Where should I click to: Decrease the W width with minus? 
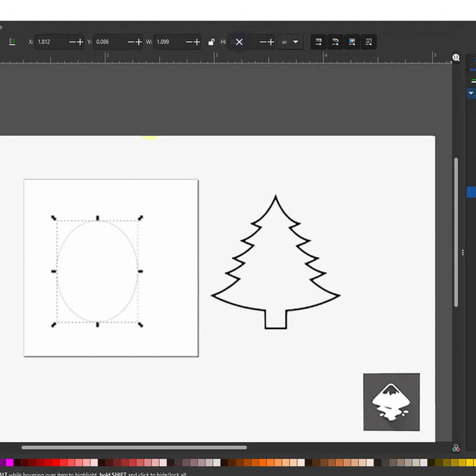pos(189,42)
